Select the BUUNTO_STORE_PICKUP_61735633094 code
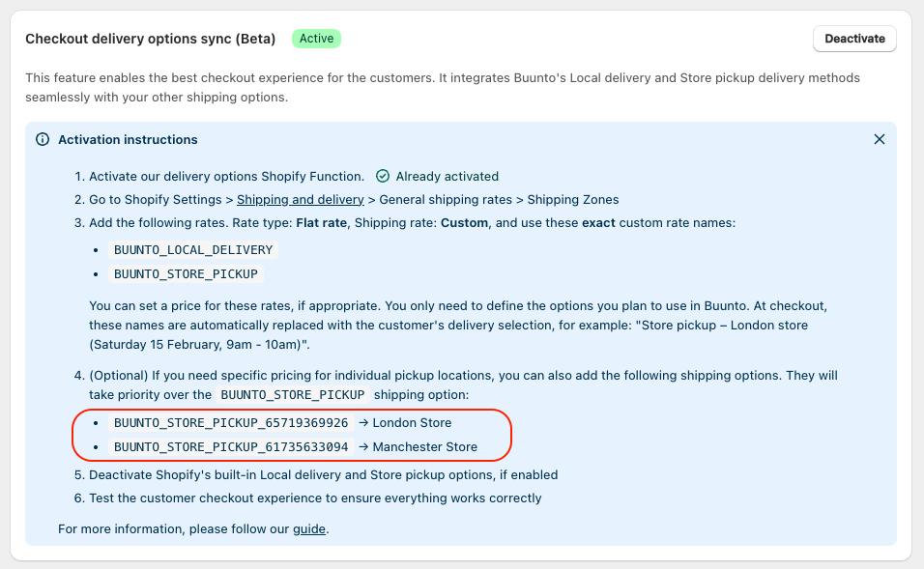The image size is (924, 569). (x=231, y=447)
